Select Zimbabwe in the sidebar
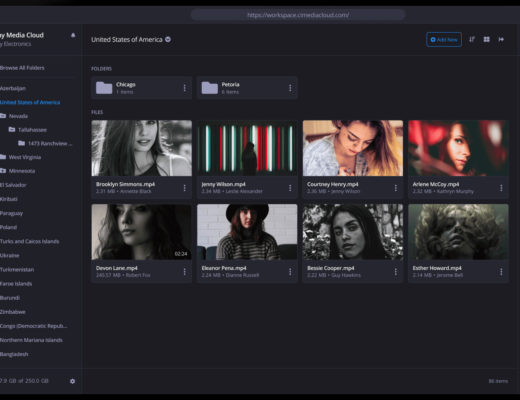 pos(13,312)
